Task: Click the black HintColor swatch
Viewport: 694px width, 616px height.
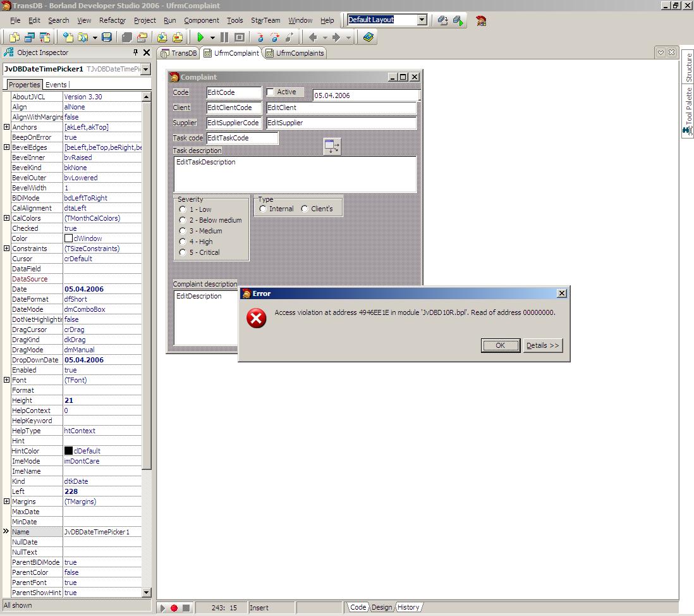Action: (68, 451)
